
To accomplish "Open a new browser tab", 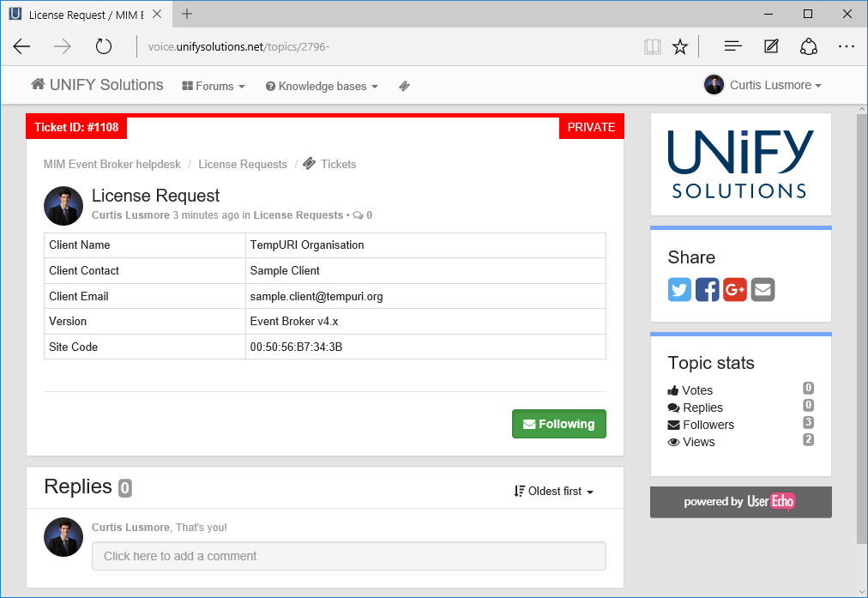I will 187,14.
